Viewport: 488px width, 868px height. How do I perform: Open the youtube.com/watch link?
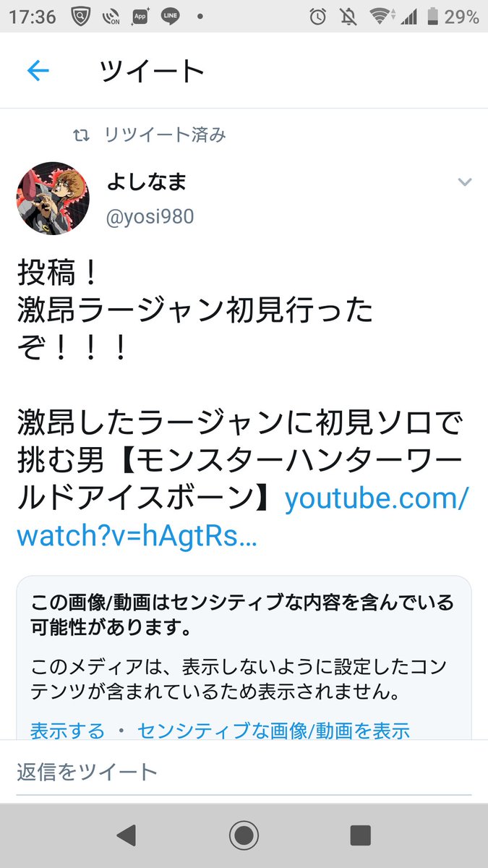[x=243, y=518]
